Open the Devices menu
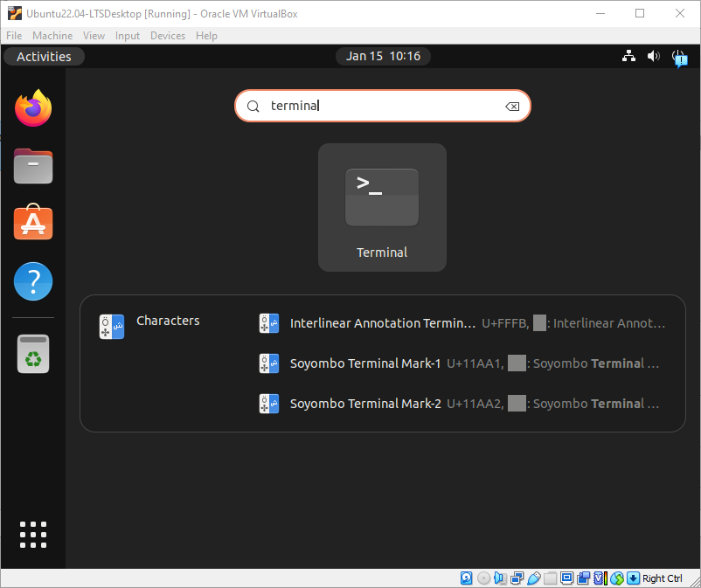The width and height of the screenshot is (701, 588). [167, 36]
